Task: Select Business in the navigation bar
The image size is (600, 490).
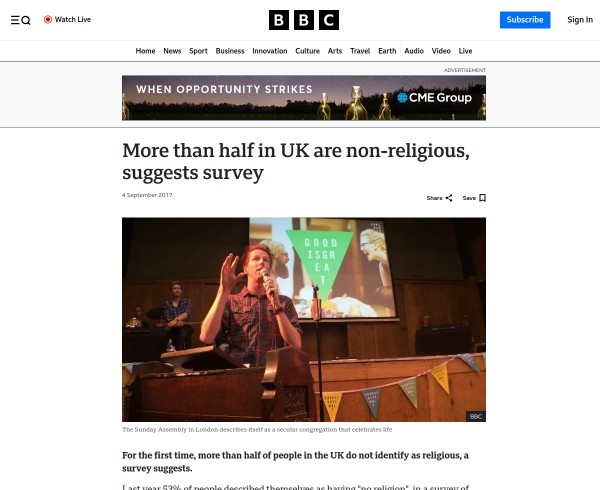Action: [x=230, y=51]
